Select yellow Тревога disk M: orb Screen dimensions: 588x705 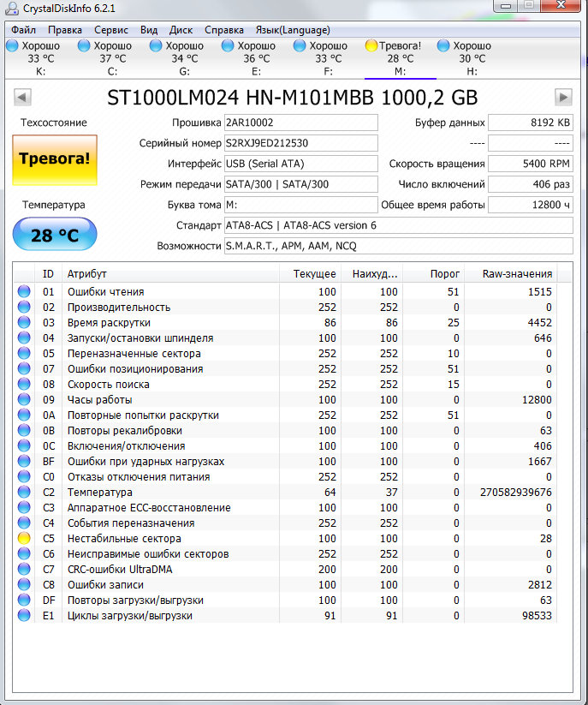point(371,45)
